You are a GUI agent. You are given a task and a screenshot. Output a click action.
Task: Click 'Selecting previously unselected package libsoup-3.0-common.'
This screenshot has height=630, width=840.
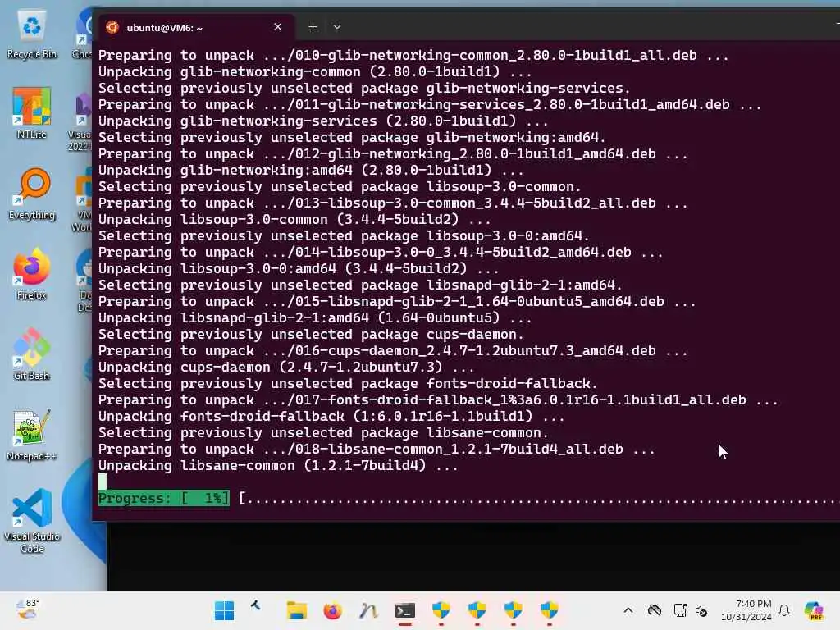pos(340,186)
